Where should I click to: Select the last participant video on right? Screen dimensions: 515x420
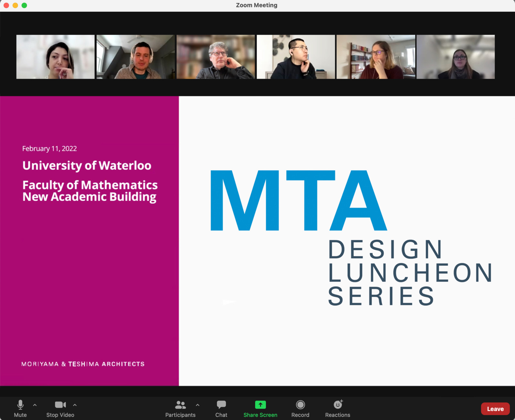coord(456,57)
